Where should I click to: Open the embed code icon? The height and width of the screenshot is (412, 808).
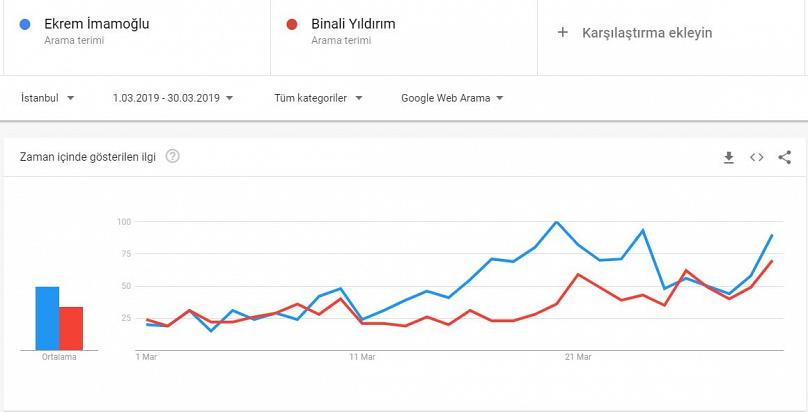click(x=756, y=158)
